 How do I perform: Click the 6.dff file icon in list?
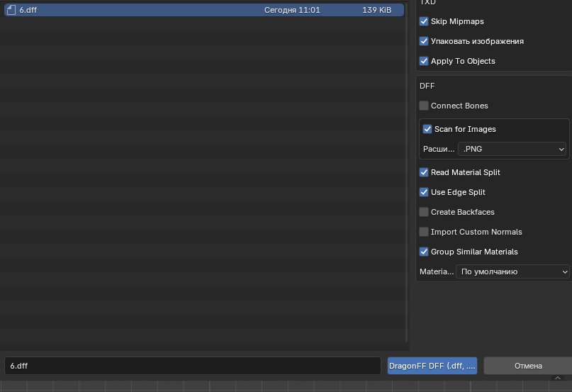point(11,11)
